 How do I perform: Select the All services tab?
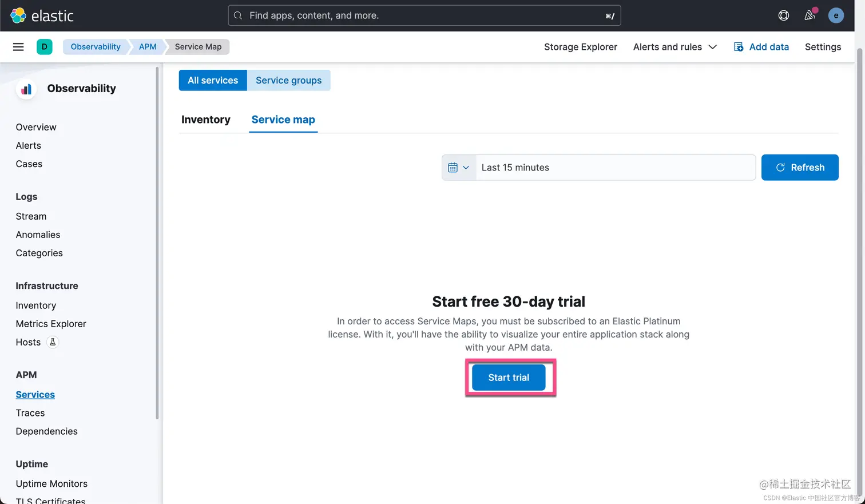tap(213, 81)
